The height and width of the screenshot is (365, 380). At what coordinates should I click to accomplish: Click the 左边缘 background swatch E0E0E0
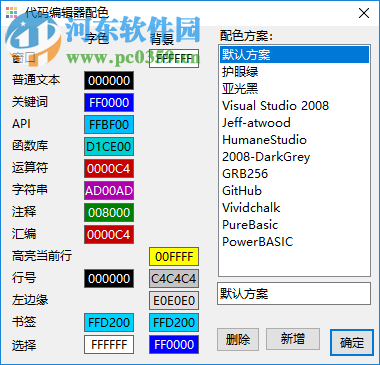coord(174,300)
